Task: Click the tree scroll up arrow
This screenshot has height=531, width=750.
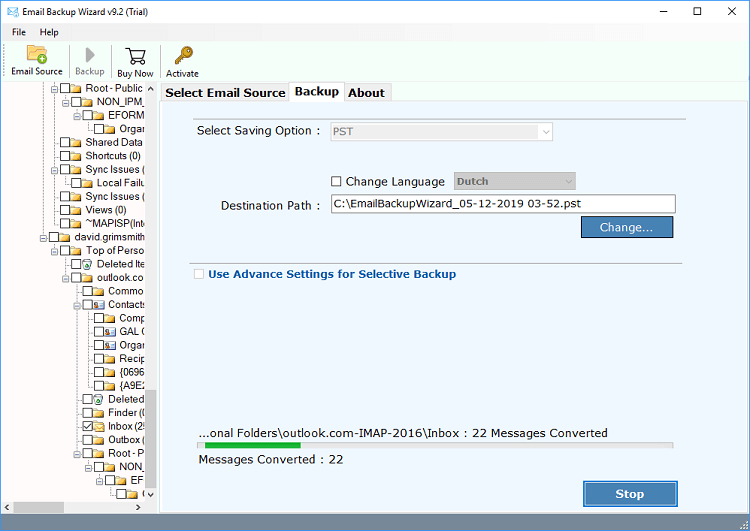Action: click(151, 88)
